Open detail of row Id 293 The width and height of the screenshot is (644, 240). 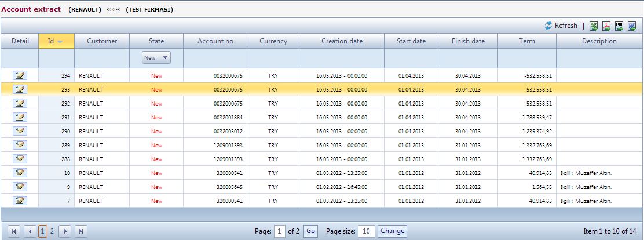tap(20, 89)
